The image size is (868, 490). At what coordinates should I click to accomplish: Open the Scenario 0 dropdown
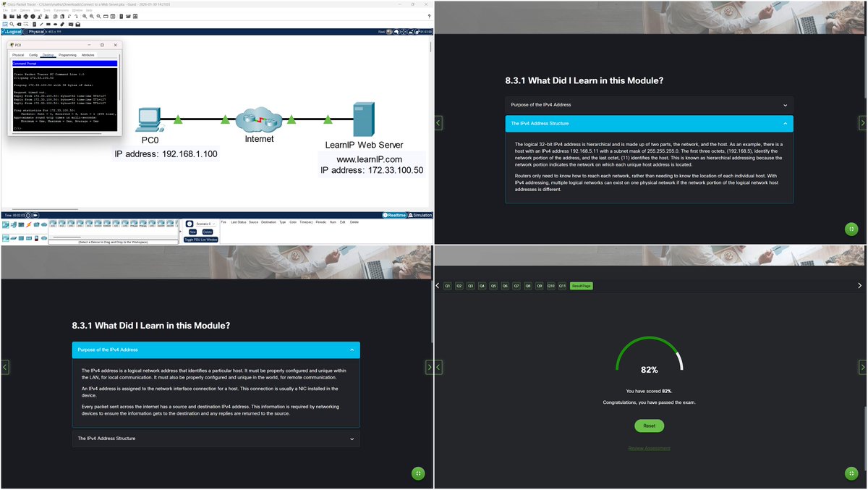pyautogui.click(x=205, y=224)
